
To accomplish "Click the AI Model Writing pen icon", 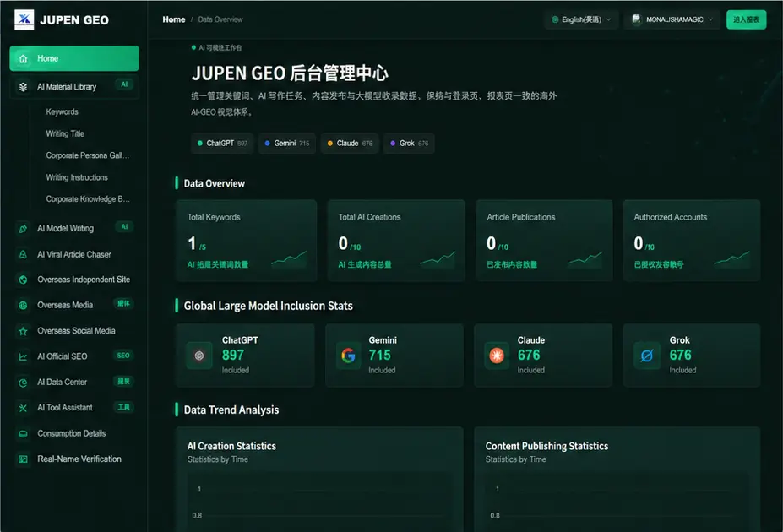I will pyautogui.click(x=23, y=229).
